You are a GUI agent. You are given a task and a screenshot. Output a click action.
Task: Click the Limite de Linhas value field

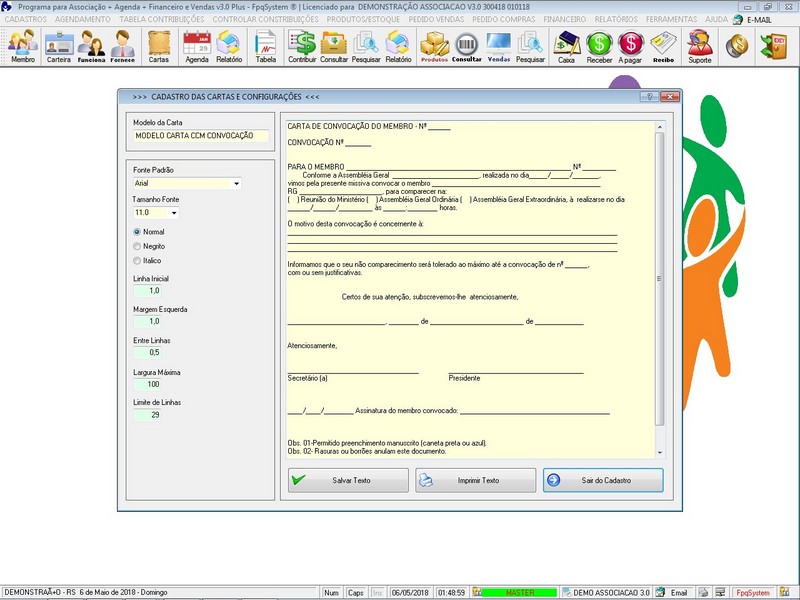coord(147,415)
